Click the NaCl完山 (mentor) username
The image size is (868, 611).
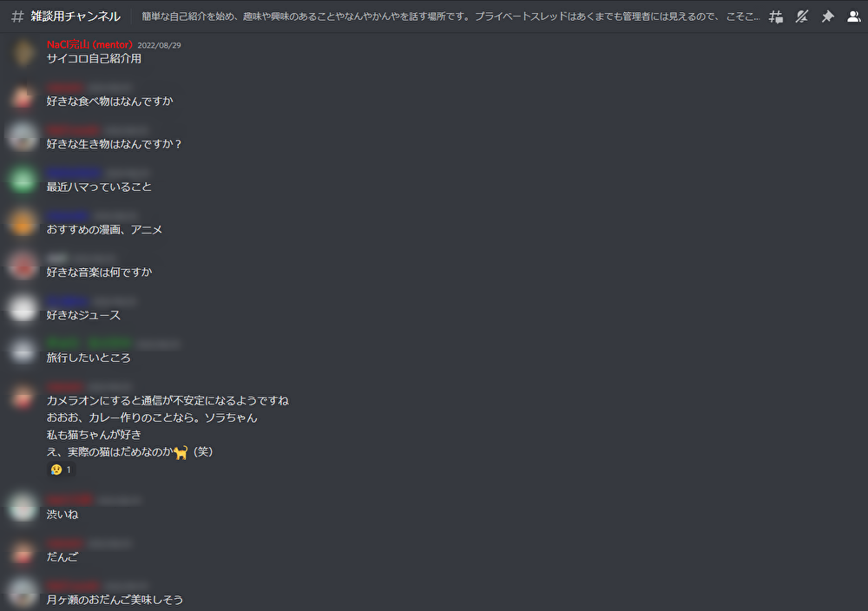(89, 45)
